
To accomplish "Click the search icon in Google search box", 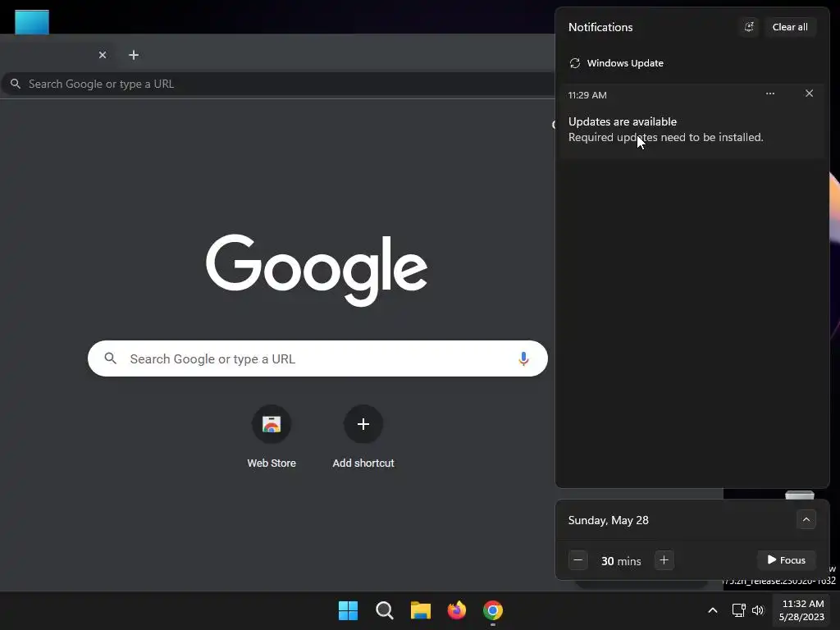I will tap(111, 358).
